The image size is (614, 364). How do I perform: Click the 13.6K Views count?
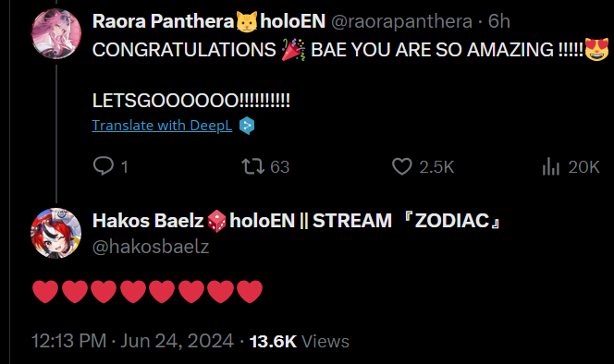coord(300,341)
